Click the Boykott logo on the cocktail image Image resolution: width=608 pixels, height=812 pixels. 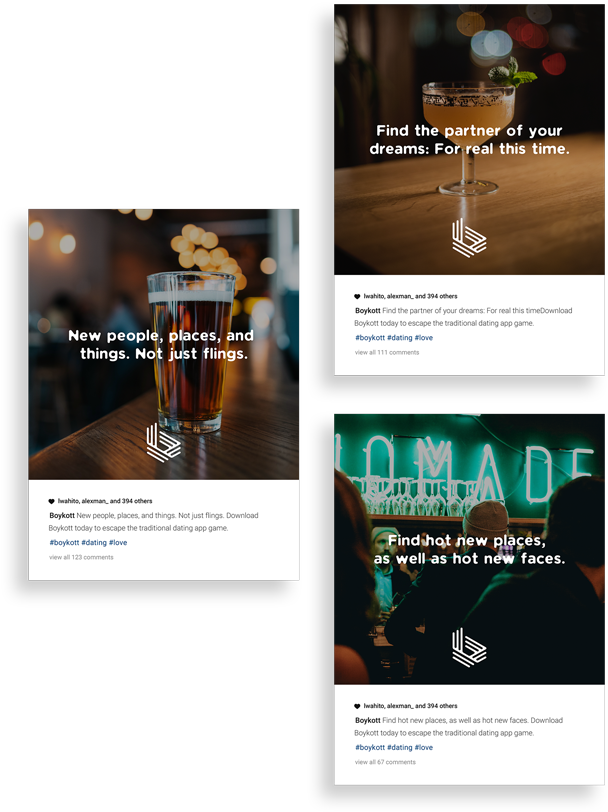469,238
